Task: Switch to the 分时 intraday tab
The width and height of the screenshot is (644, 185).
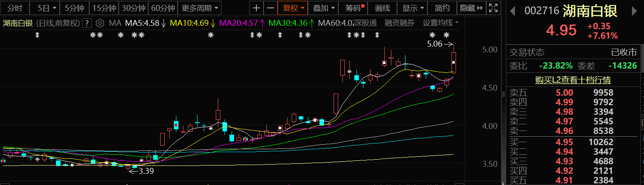Action: (15, 8)
